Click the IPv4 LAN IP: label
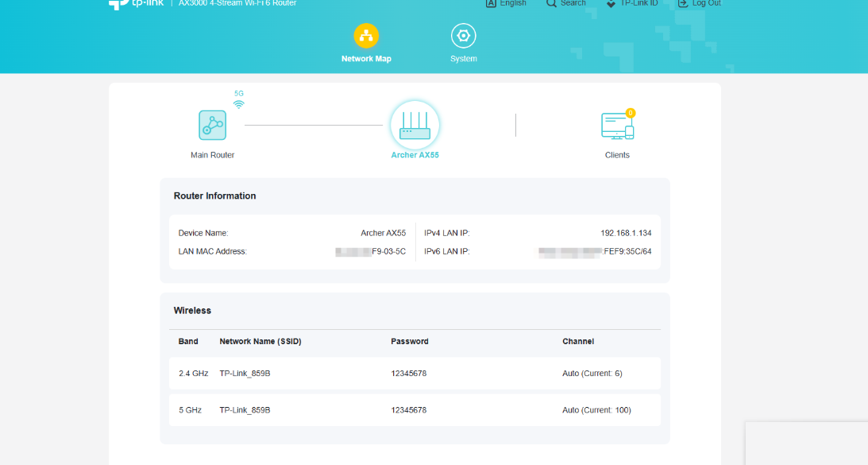This screenshot has height=465, width=868. click(447, 234)
